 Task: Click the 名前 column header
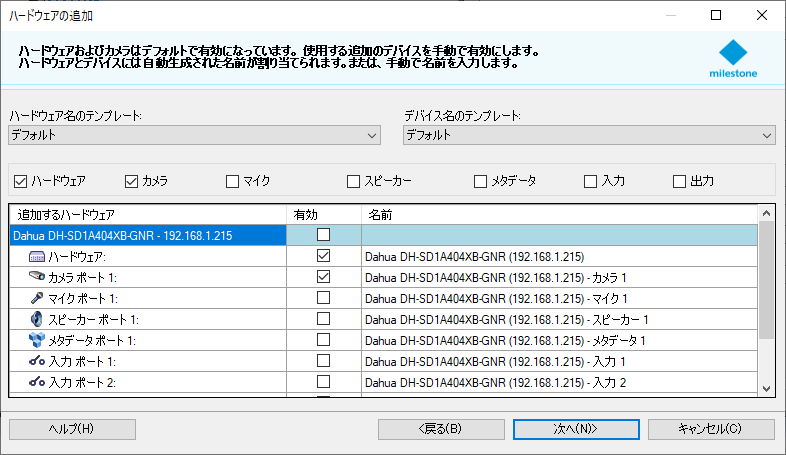[x=559, y=215]
